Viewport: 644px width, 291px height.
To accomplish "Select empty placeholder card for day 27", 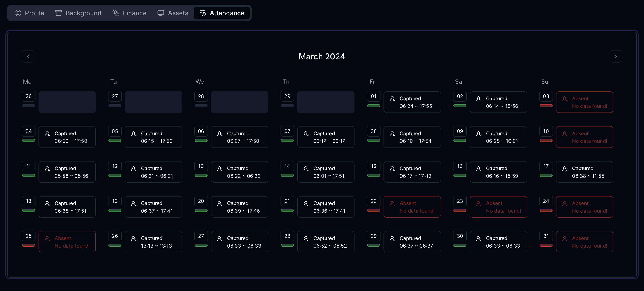I will click(153, 102).
